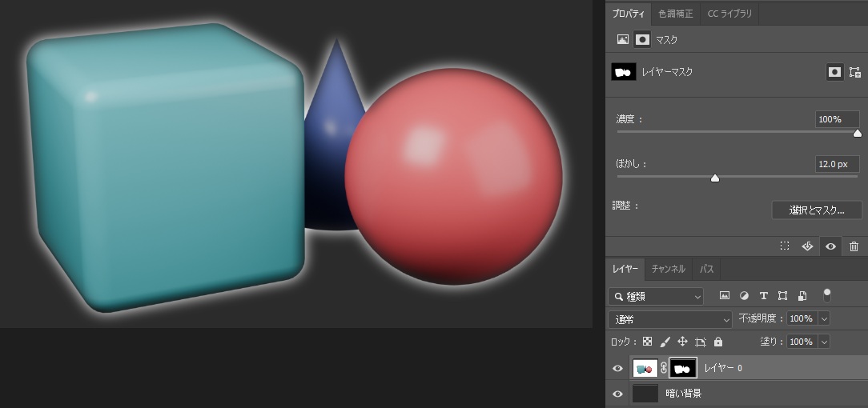Viewport: 868px width, 408px height.
Task: Open the 不透明度 slider arrow
Action: click(x=824, y=319)
